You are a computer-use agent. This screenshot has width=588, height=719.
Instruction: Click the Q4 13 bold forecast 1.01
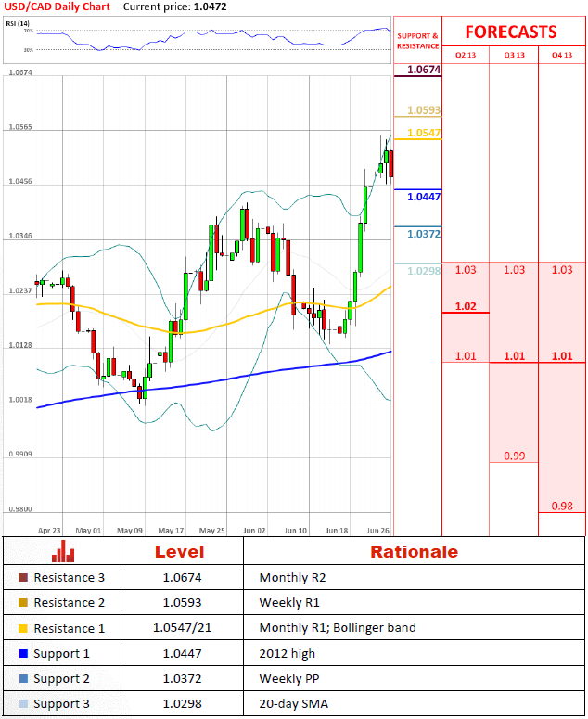(x=562, y=356)
